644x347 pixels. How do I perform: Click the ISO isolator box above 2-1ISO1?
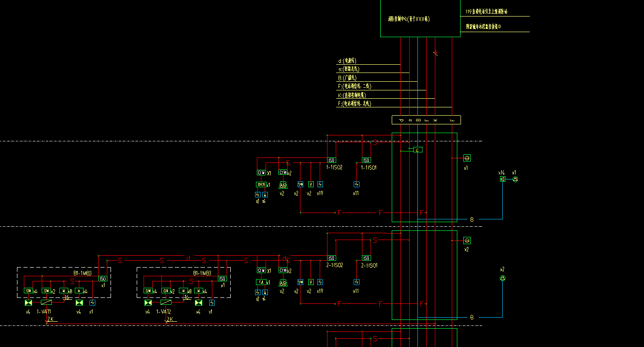coord(366,258)
